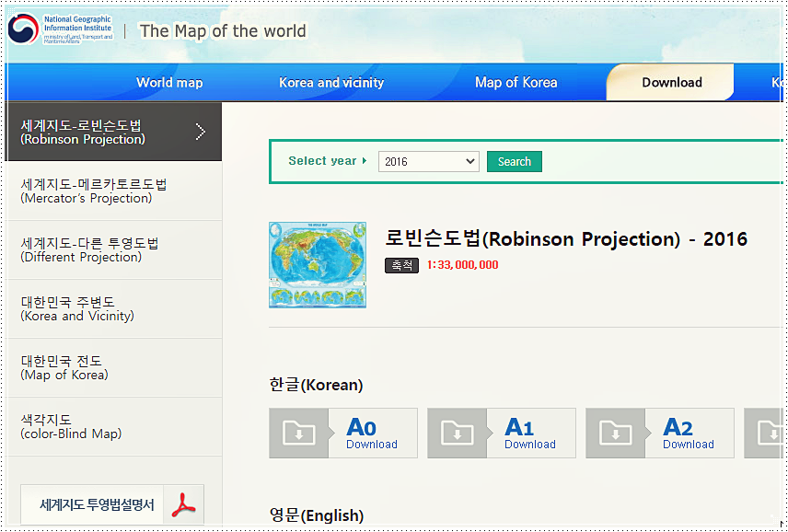Click the A0 Download link under Korean

pos(372,433)
